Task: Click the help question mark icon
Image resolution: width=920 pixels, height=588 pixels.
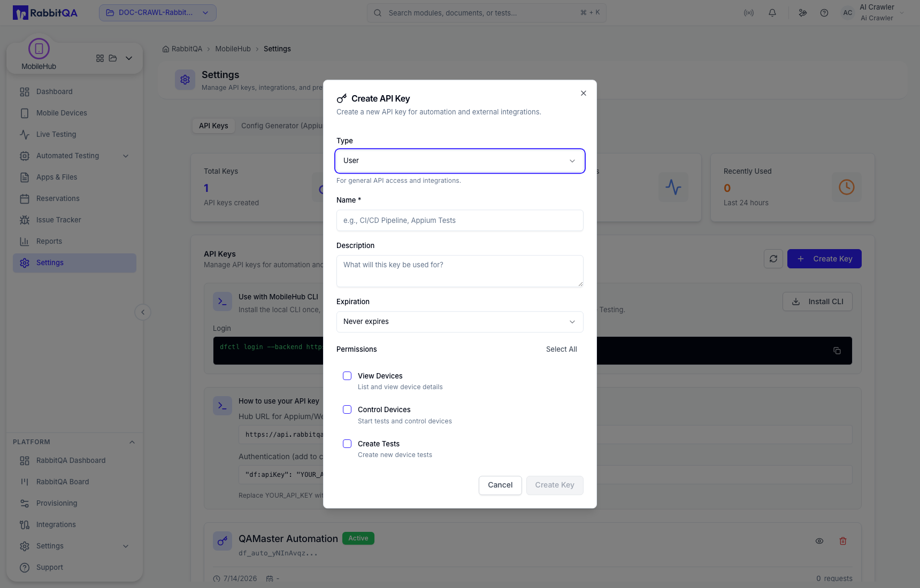Action: point(824,13)
